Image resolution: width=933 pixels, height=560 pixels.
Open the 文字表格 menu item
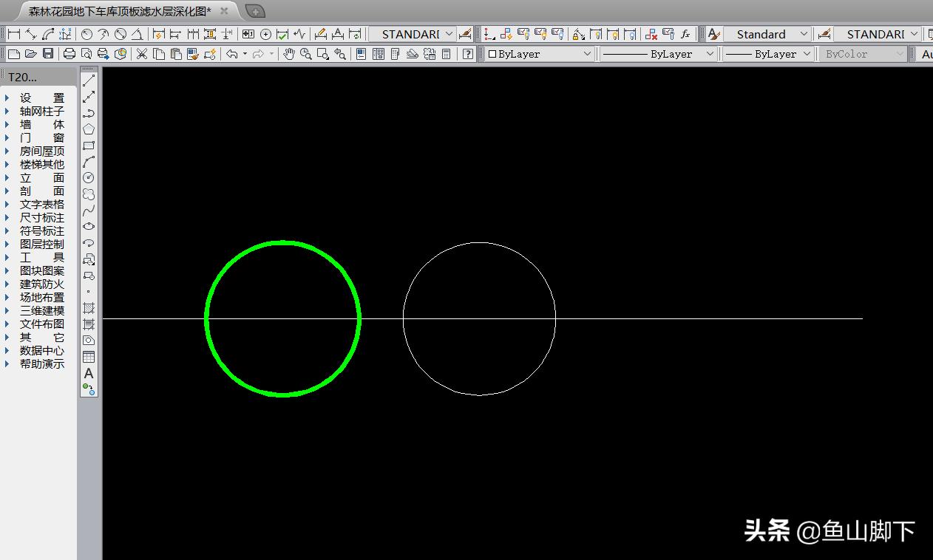[42, 204]
